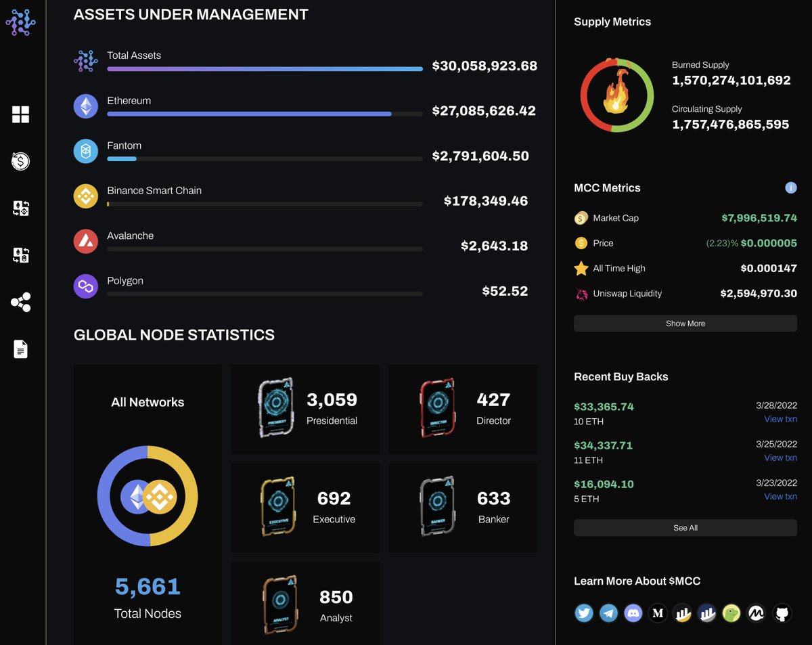Click the MCC logo in the sidebar

[x=21, y=22]
